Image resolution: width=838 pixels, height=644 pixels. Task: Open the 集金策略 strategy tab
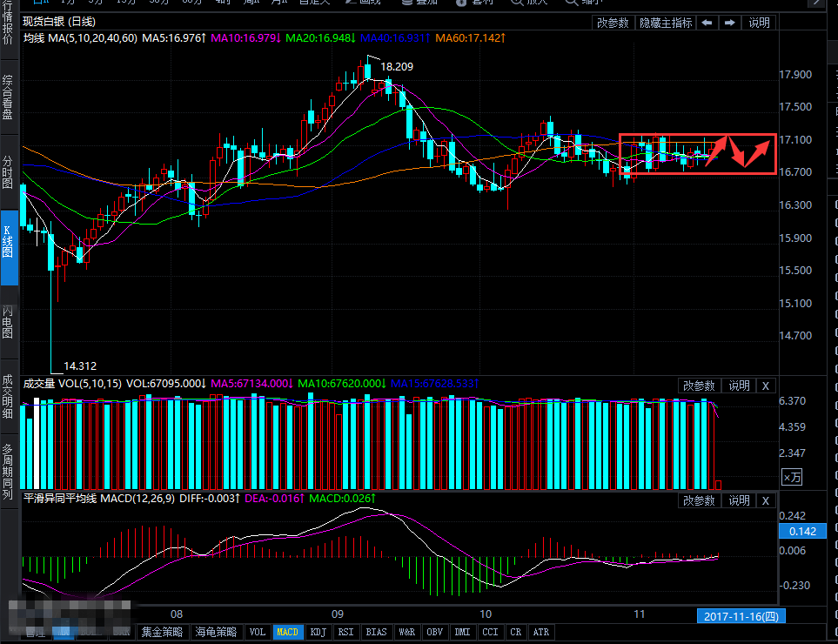click(164, 633)
